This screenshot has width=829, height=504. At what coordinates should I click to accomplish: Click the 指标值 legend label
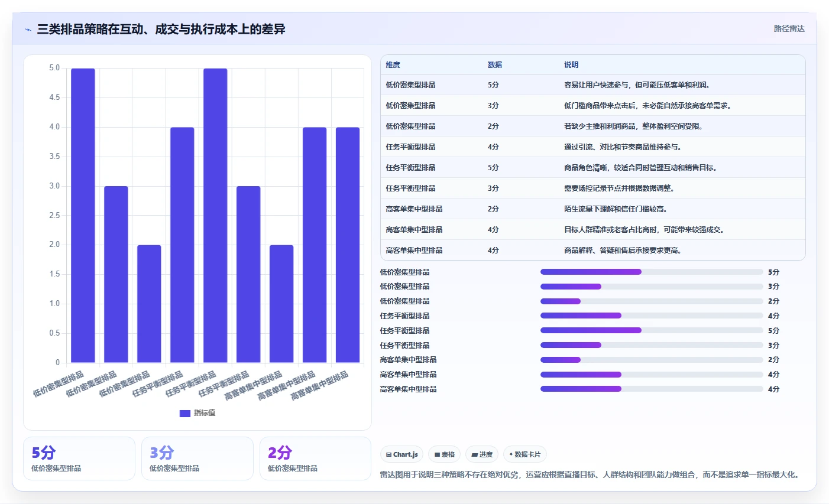click(x=205, y=413)
